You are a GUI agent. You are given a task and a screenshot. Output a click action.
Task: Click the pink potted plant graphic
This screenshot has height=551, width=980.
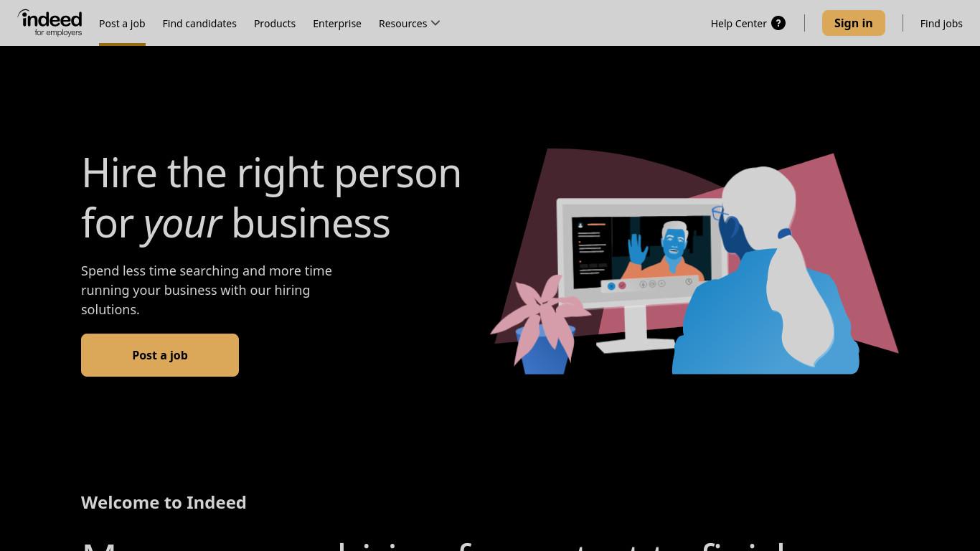click(x=542, y=324)
